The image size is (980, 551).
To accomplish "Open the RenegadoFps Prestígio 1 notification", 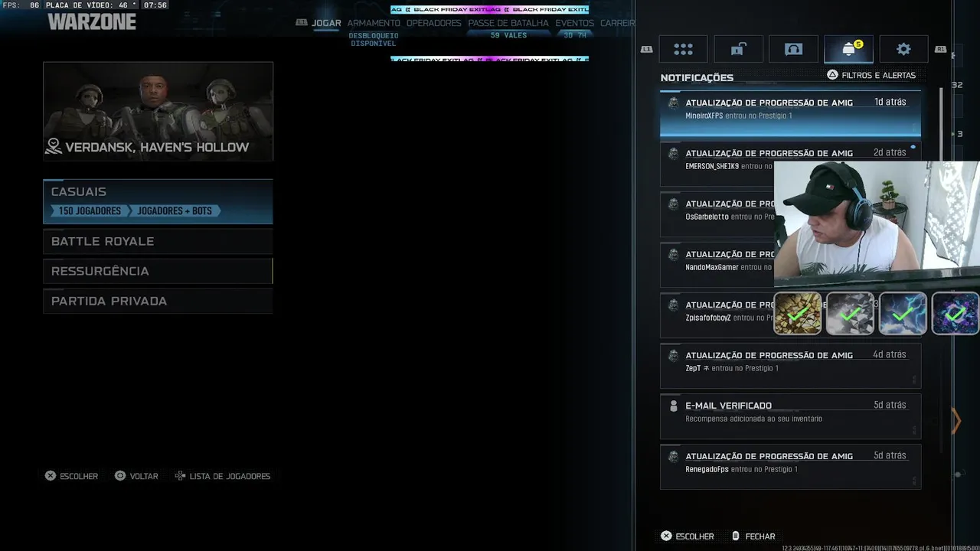I will 790,467.
